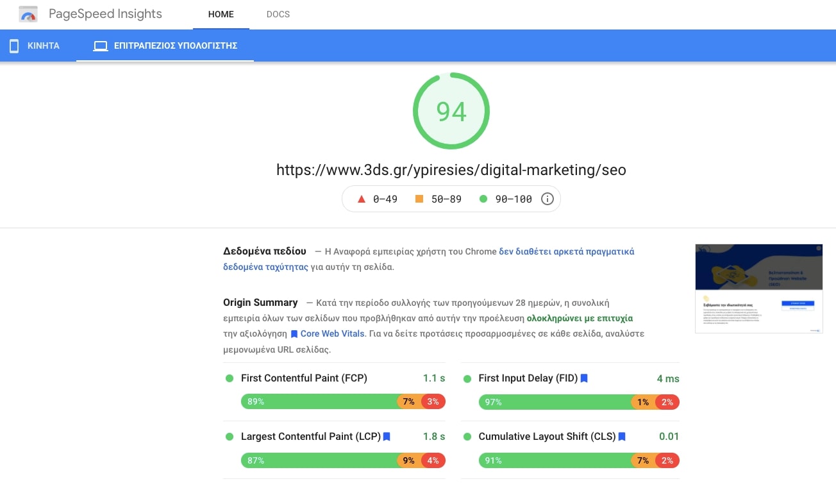This screenshot has width=836, height=504.
Task: Click the 1% orange segment of FID bar
Action: 643,402
